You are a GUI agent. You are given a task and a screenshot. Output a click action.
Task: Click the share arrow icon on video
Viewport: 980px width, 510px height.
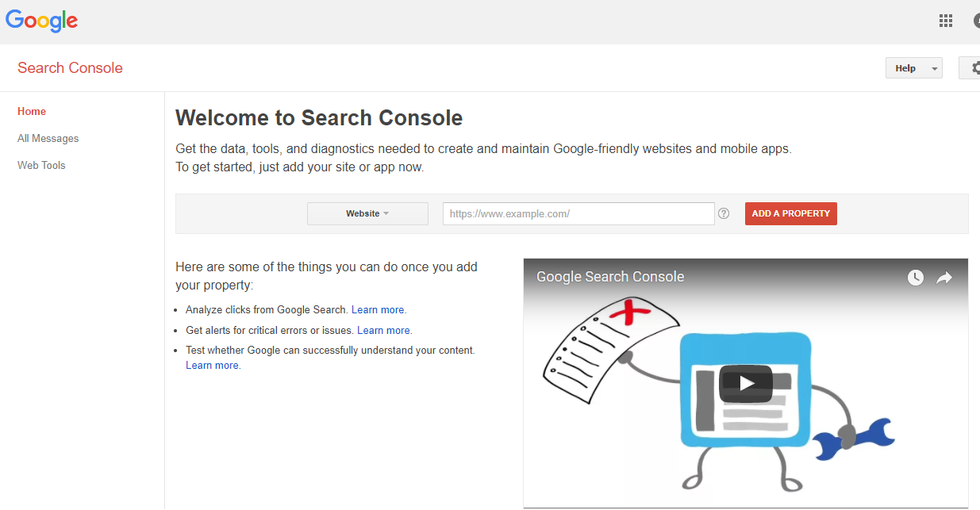pos(944,278)
